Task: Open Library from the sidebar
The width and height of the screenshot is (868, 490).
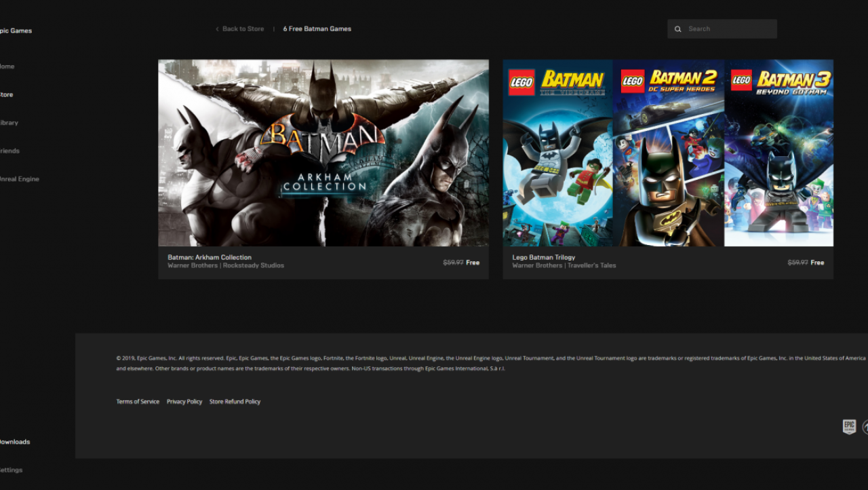Action: pos(9,123)
